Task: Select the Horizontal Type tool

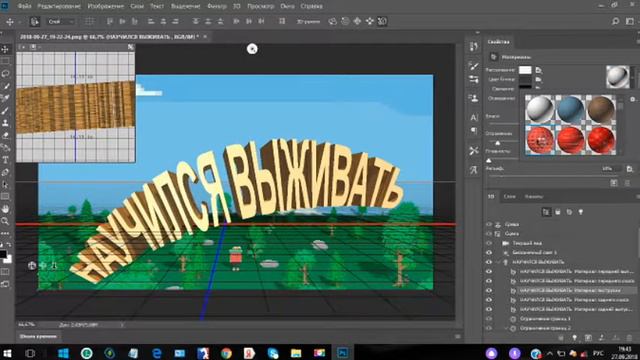Action: [5, 160]
